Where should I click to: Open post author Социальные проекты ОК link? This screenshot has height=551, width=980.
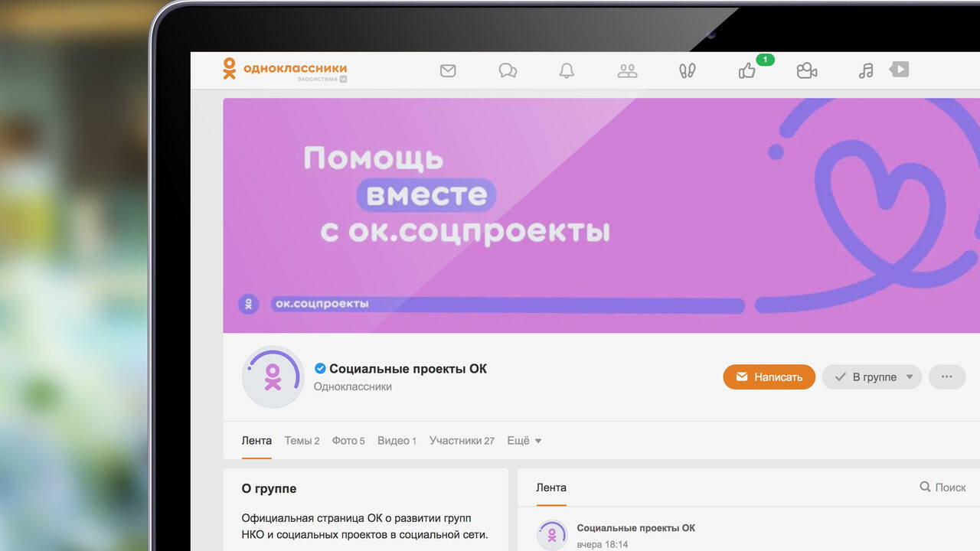tap(636, 528)
